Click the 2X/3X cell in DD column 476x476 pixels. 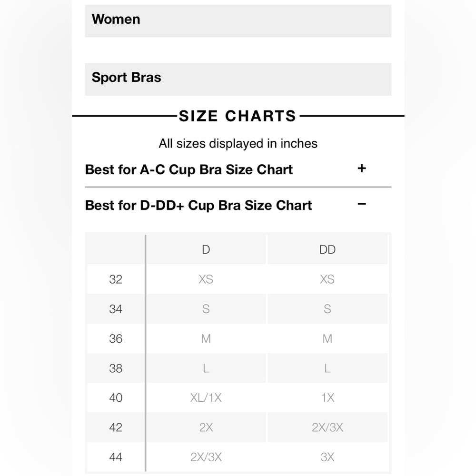327,427
